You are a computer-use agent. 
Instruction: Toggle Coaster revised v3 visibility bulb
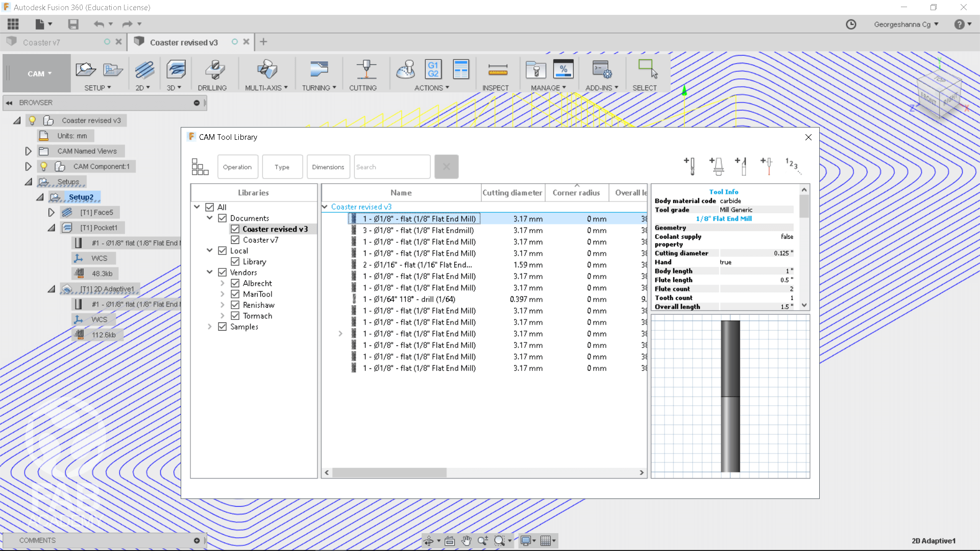coord(32,120)
